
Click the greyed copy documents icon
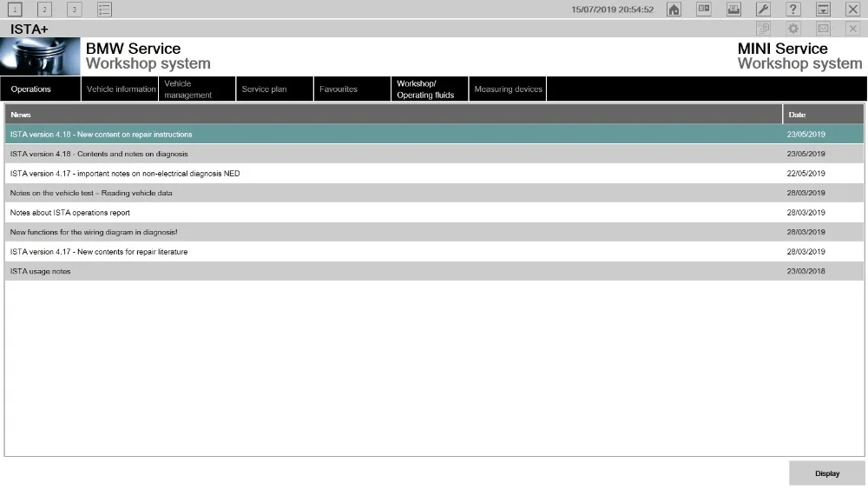(763, 29)
